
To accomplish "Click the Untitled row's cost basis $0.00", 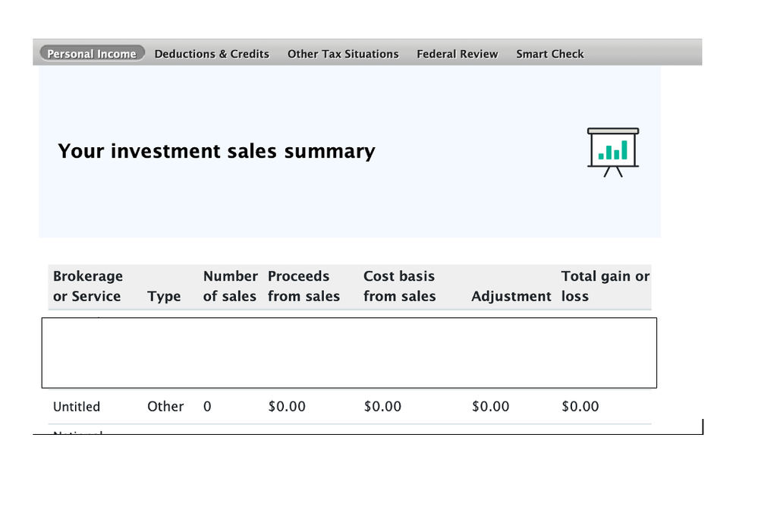I will point(382,407).
